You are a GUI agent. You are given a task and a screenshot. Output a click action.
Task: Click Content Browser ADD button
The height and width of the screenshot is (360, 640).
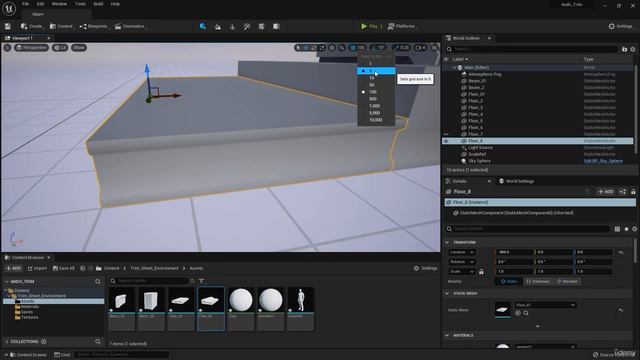tap(13, 268)
